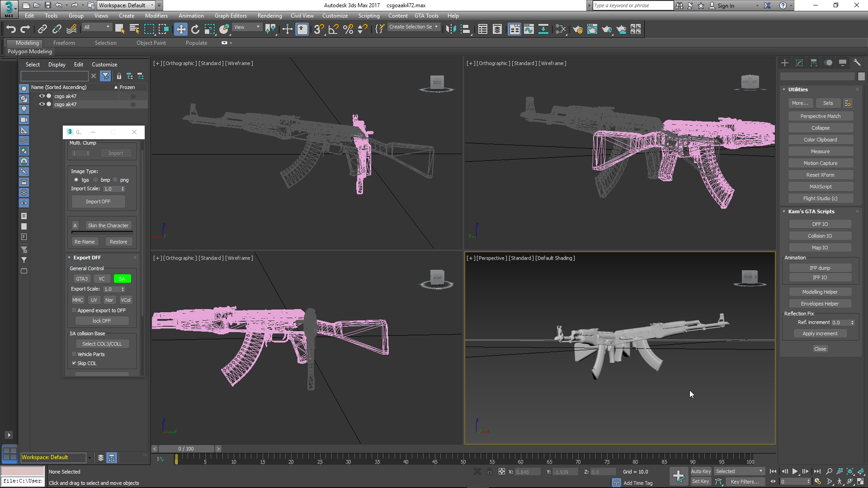This screenshot has height=488, width=868.
Task: Select the Rotate tool in main toolbar
Action: pos(195,29)
